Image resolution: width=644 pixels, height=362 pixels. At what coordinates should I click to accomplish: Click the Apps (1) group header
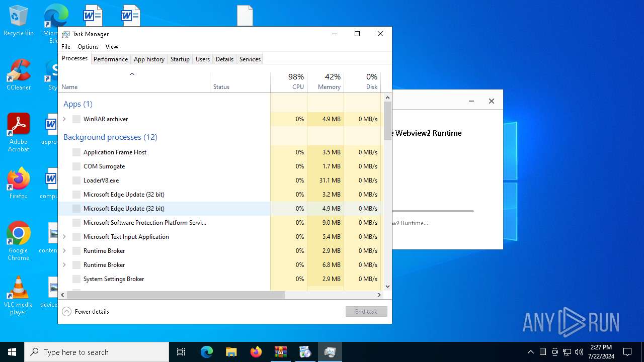(78, 104)
